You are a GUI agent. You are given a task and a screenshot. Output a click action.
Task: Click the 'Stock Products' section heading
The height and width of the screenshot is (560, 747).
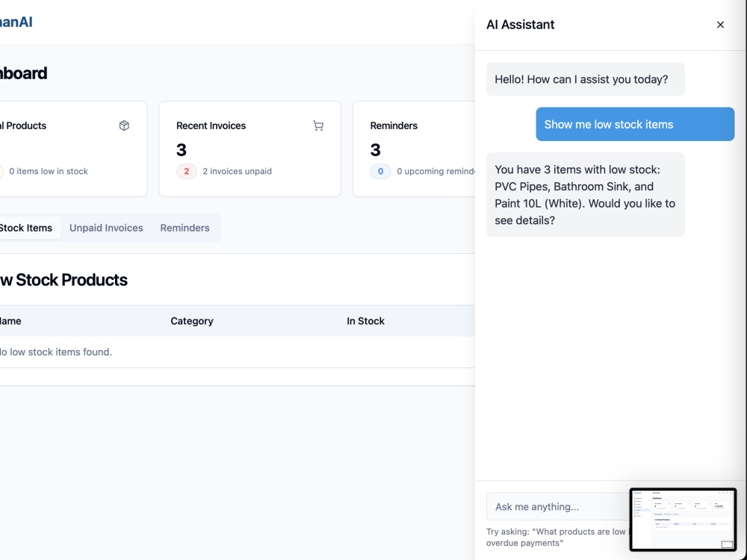[63, 280]
